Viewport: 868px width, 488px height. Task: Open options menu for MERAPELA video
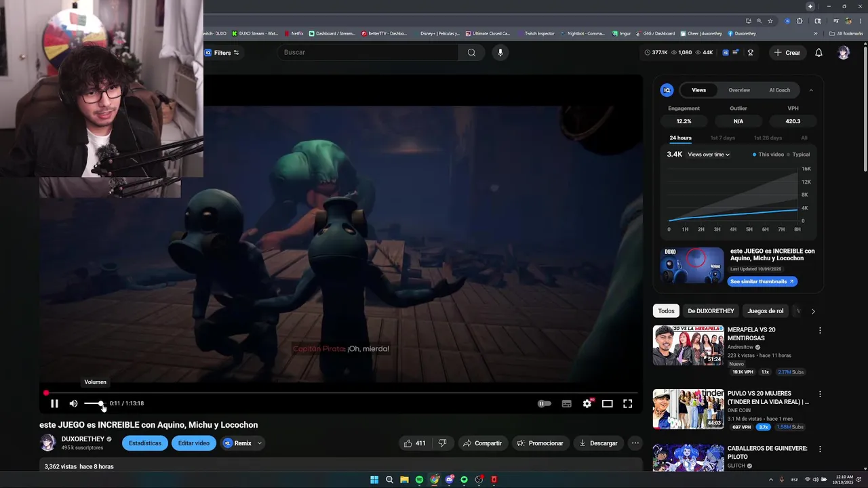pyautogui.click(x=820, y=331)
